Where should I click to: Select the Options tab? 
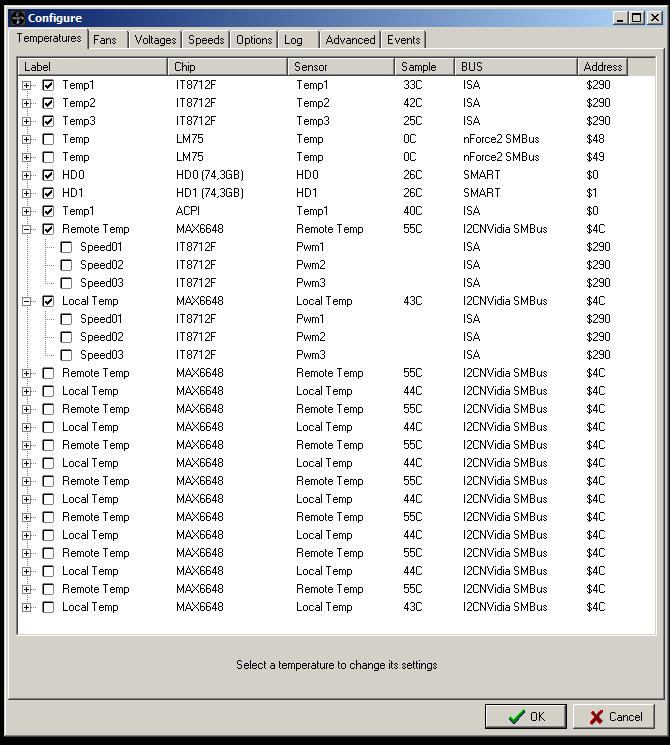click(x=254, y=40)
